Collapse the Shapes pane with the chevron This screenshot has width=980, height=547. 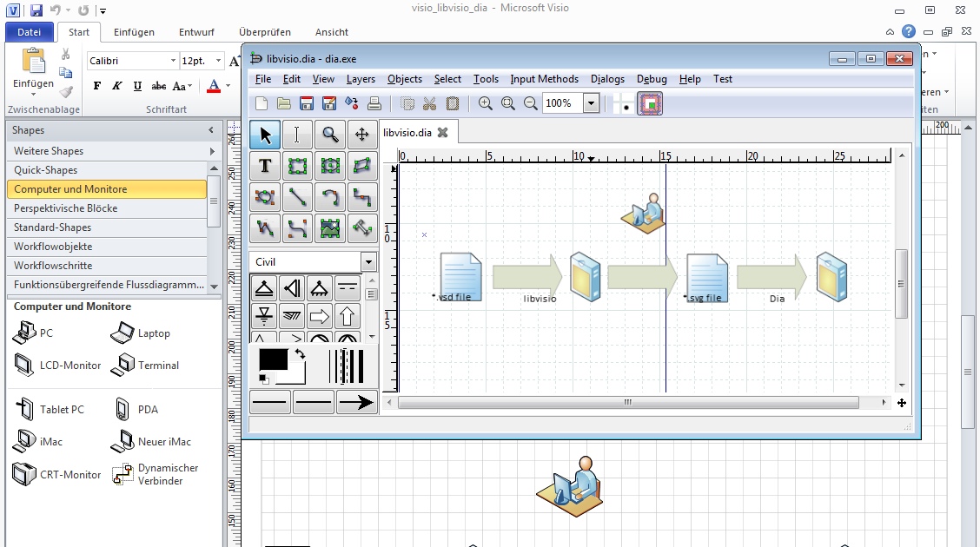tap(211, 130)
